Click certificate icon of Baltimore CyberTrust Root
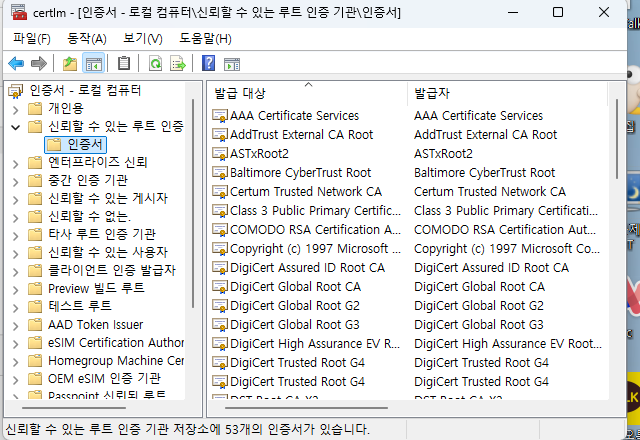This screenshot has width=640, height=440. click(220, 173)
